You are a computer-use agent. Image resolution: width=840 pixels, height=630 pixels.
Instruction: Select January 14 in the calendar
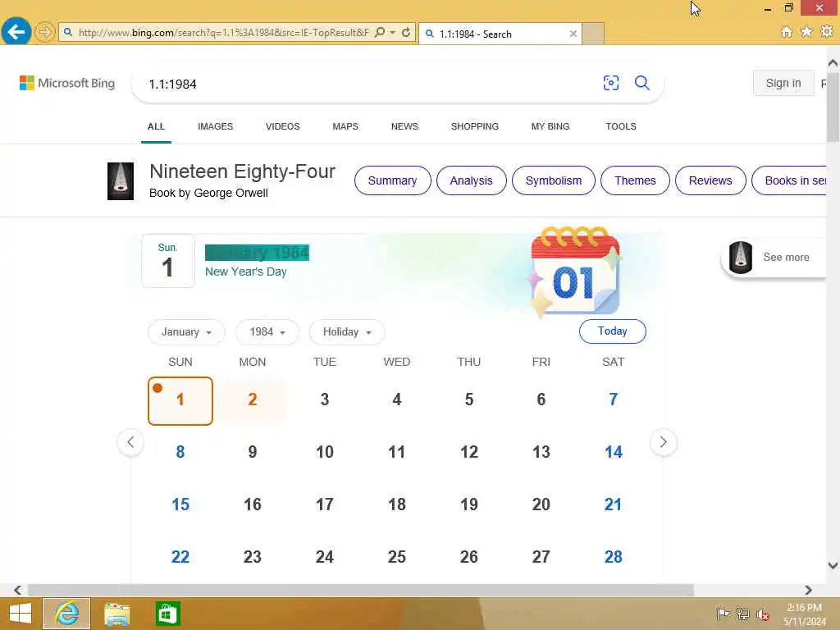pyautogui.click(x=613, y=452)
